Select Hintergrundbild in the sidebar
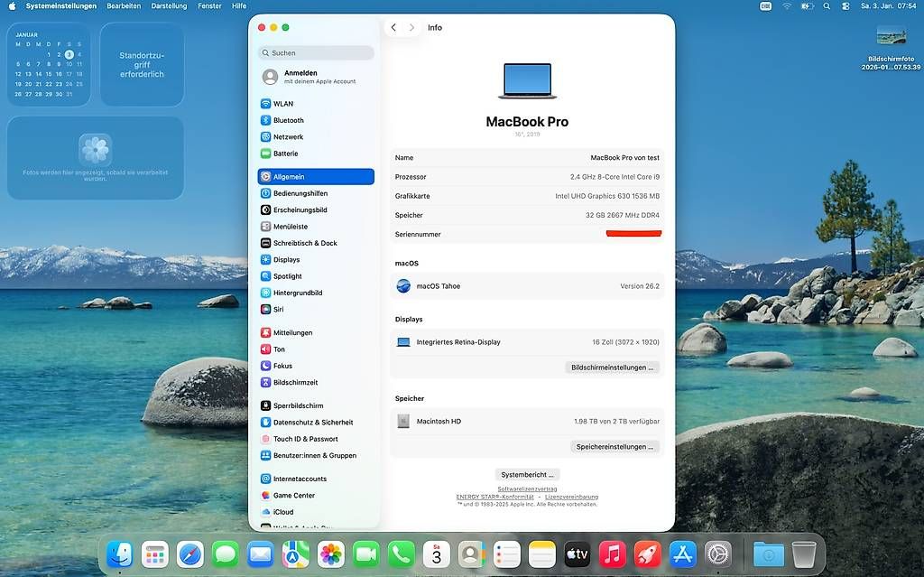 pos(316,293)
